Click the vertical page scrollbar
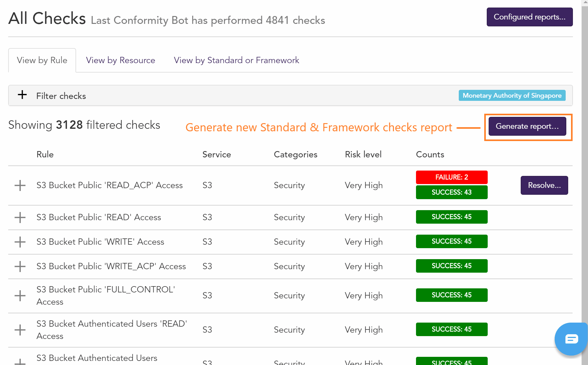The image size is (588, 365). [585, 182]
